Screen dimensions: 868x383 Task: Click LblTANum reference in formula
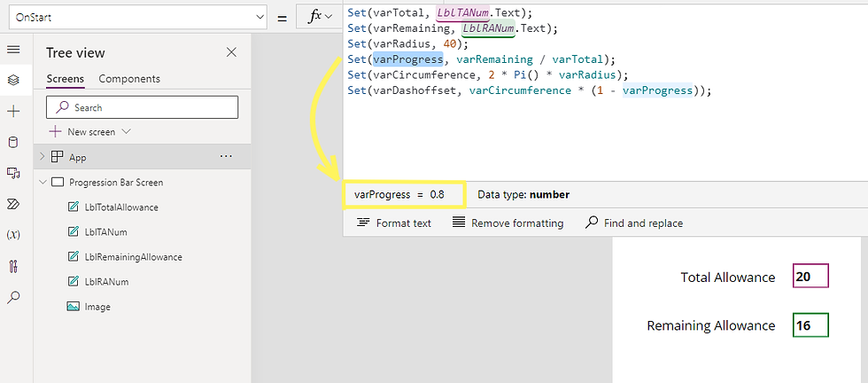click(462, 12)
